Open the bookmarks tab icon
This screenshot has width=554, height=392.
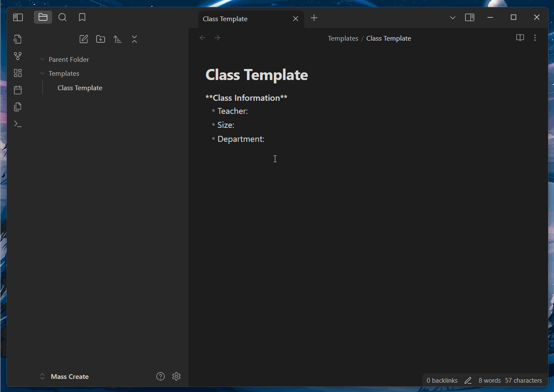82,17
